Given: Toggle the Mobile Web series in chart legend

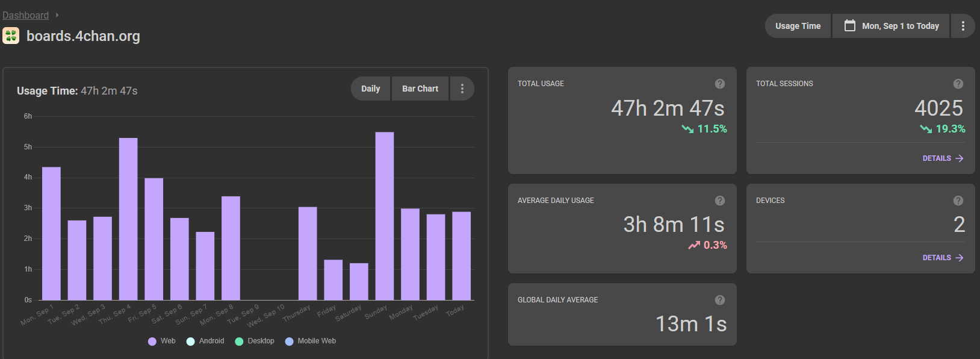Looking at the screenshot, I should (x=311, y=341).
